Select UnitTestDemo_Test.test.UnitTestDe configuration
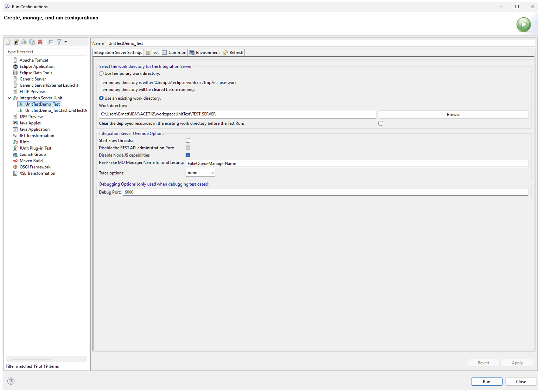Image resolution: width=541 pixels, height=392 pixels. [x=53, y=111]
